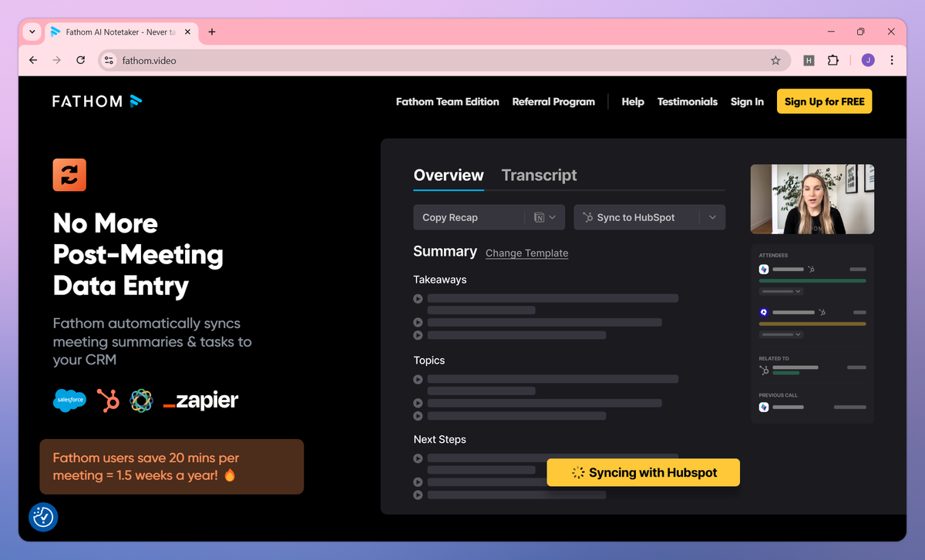Play the last Takeaways item

[418, 335]
